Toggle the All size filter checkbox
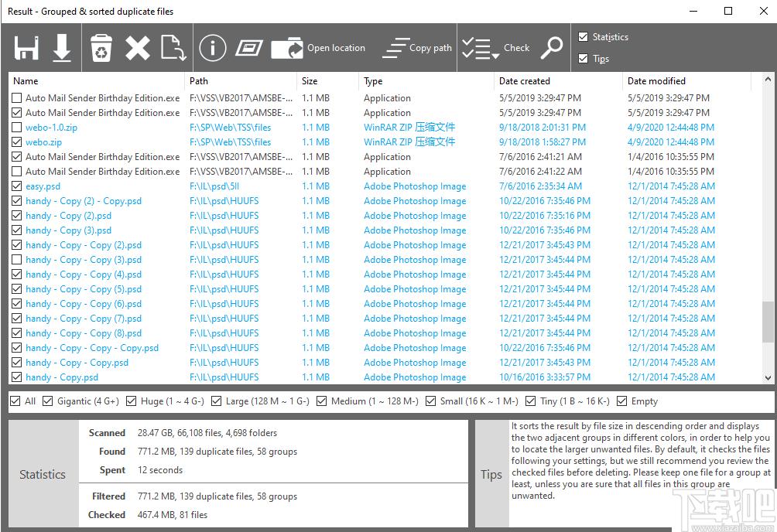777x532 pixels. tap(15, 401)
